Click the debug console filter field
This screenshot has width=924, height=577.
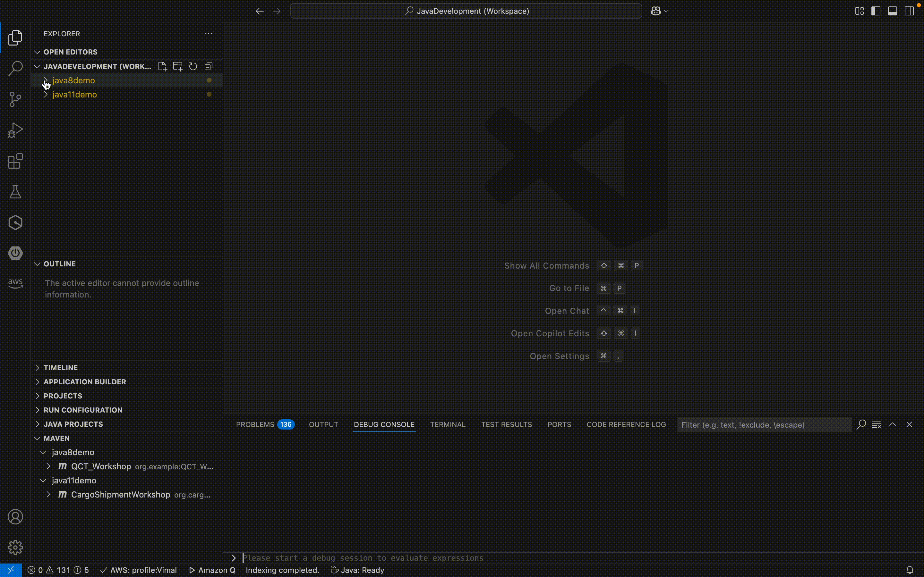pyautogui.click(x=764, y=425)
